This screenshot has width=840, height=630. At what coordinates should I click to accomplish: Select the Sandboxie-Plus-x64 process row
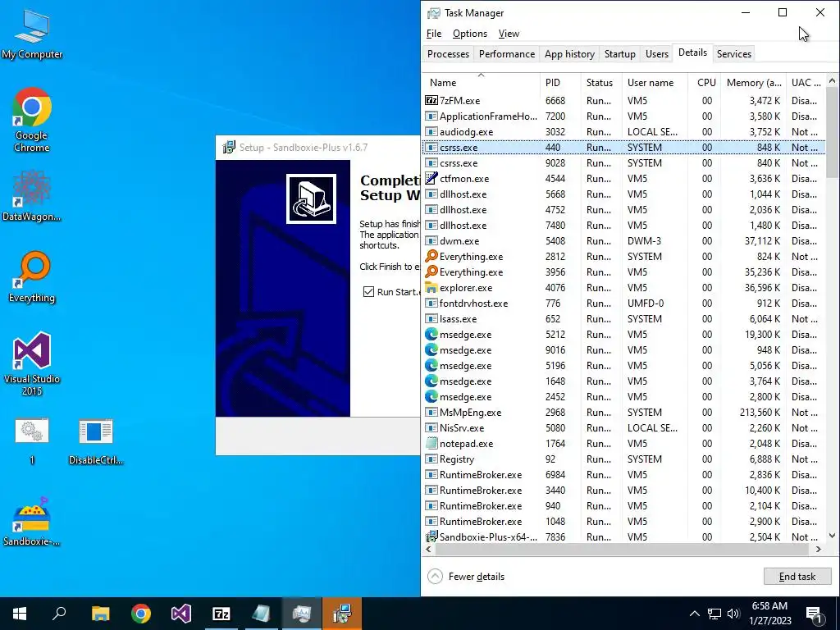click(623, 536)
